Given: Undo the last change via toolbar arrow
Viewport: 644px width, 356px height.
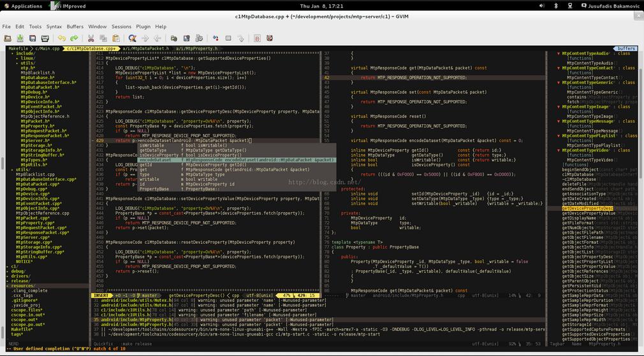Looking at the screenshot, I should point(62,38).
